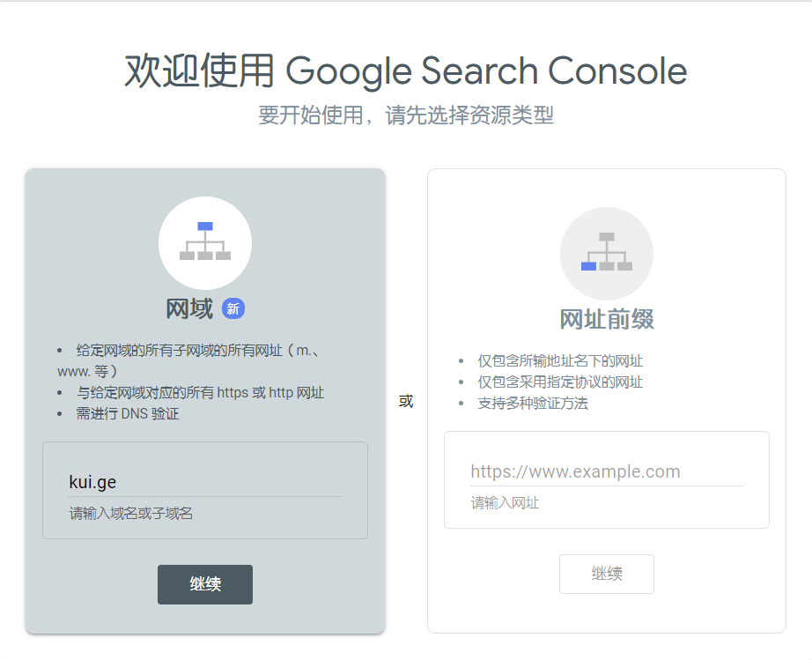
Task: Click the 仅包含采用指定协议的网址 bullet
Action: coord(560,382)
